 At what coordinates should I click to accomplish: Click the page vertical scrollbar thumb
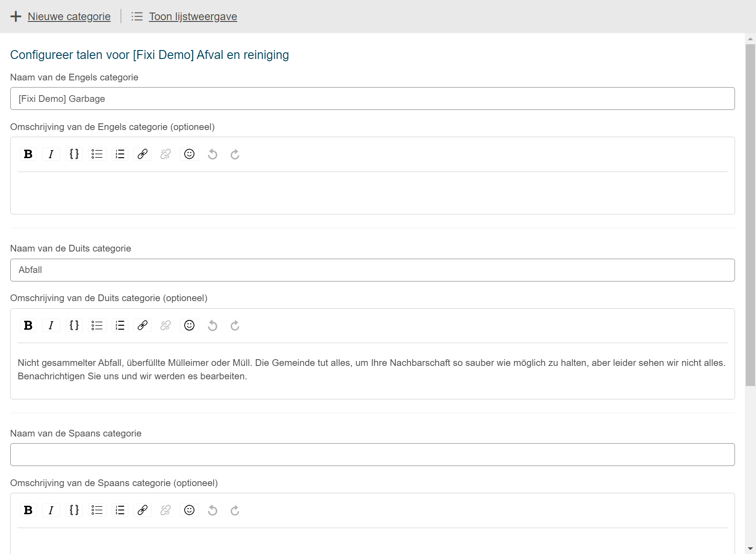click(750, 214)
